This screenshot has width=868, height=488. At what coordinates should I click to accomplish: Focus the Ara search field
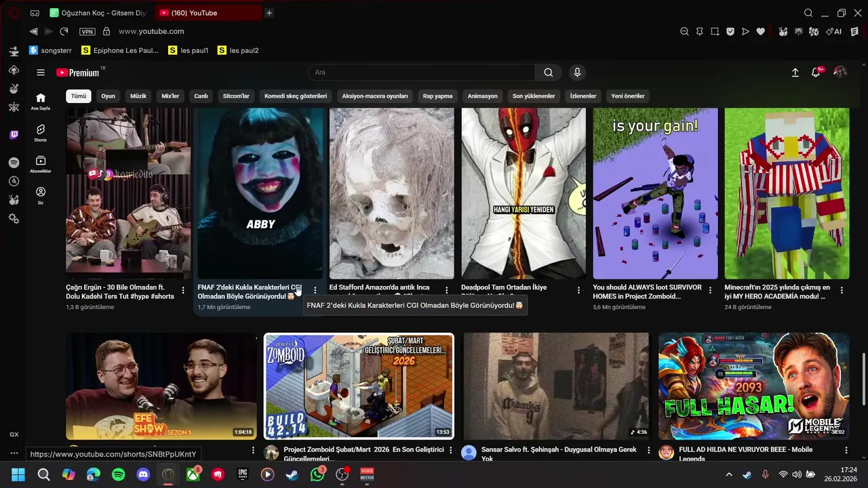click(421, 73)
